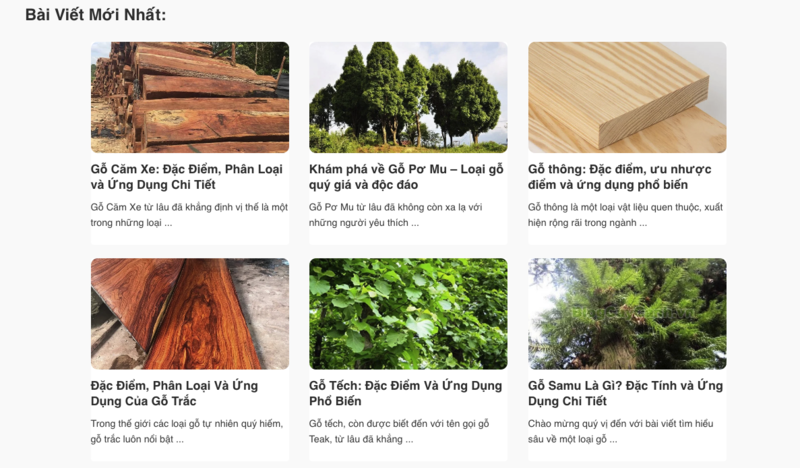Image resolution: width=800 pixels, height=468 pixels.
Task: Click excerpt 'Trong thế giới các loại gỗ tự nhiên'
Action: pyautogui.click(x=187, y=431)
